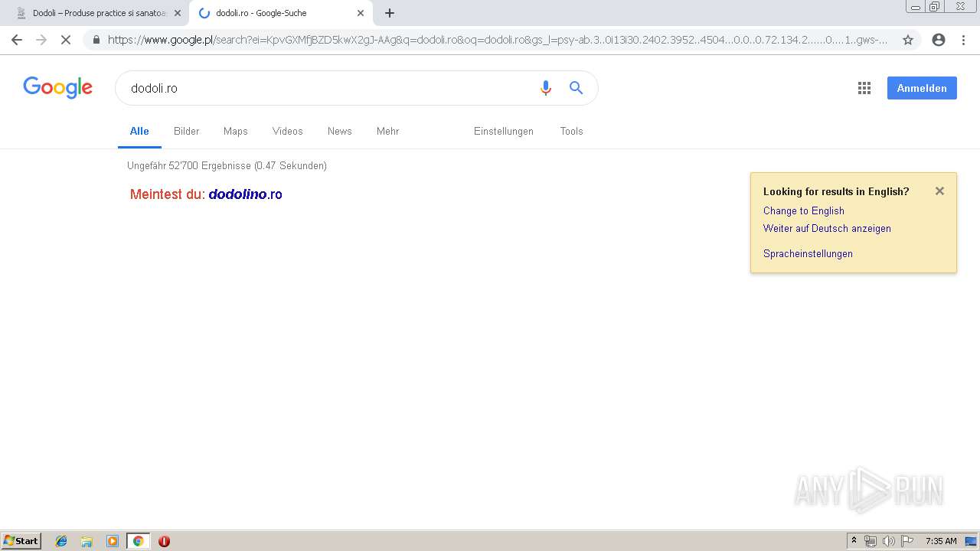Click the volume speaker tray icon
980x551 pixels.
pyautogui.click(x=888, y=541)
